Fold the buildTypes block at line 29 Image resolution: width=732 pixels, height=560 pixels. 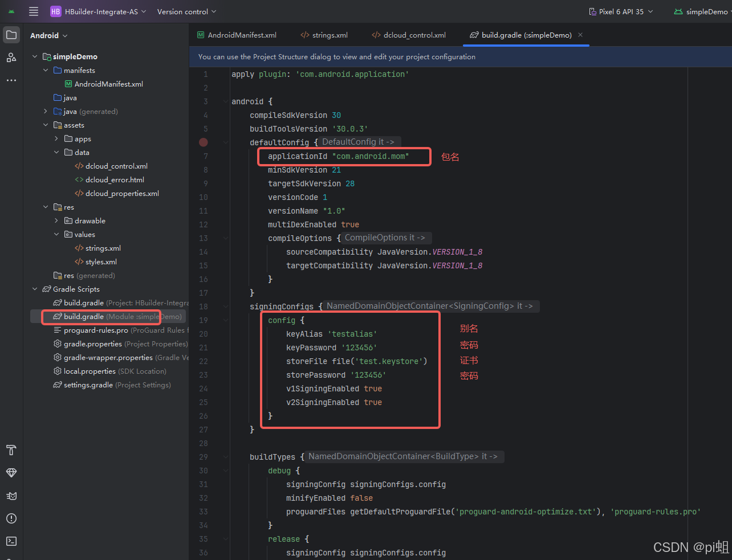226,457
